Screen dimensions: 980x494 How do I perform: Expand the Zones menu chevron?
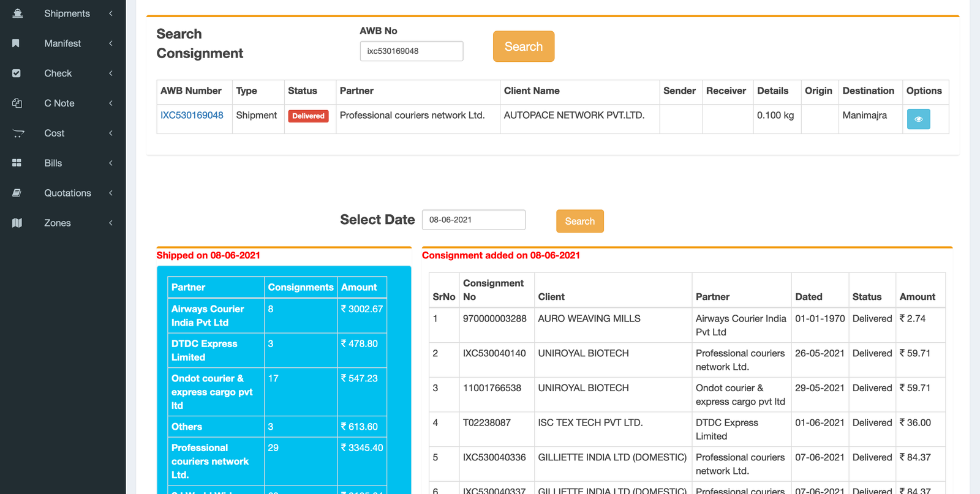point(111,223)
